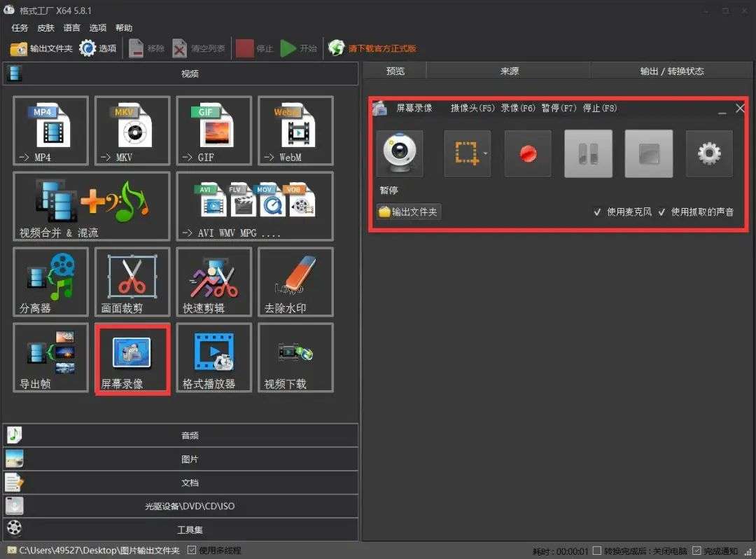
Task: Expand the Document (文档) category
Action: coord(181,483)
